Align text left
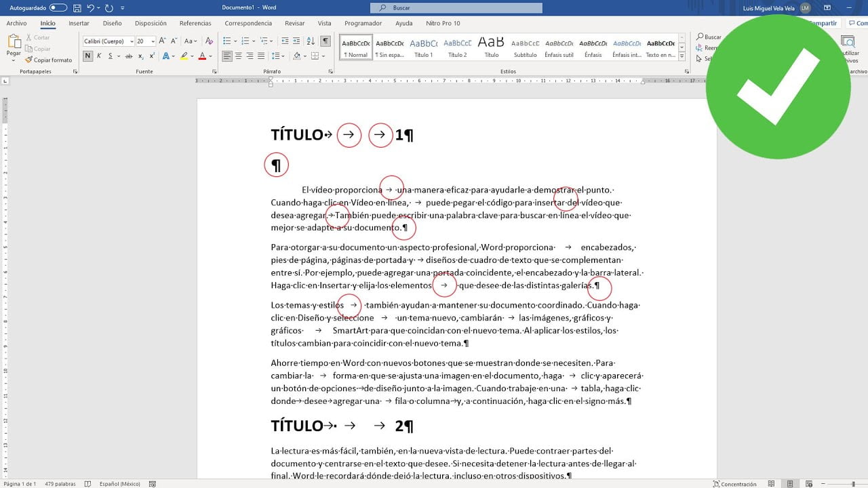 tap(227, 56)
